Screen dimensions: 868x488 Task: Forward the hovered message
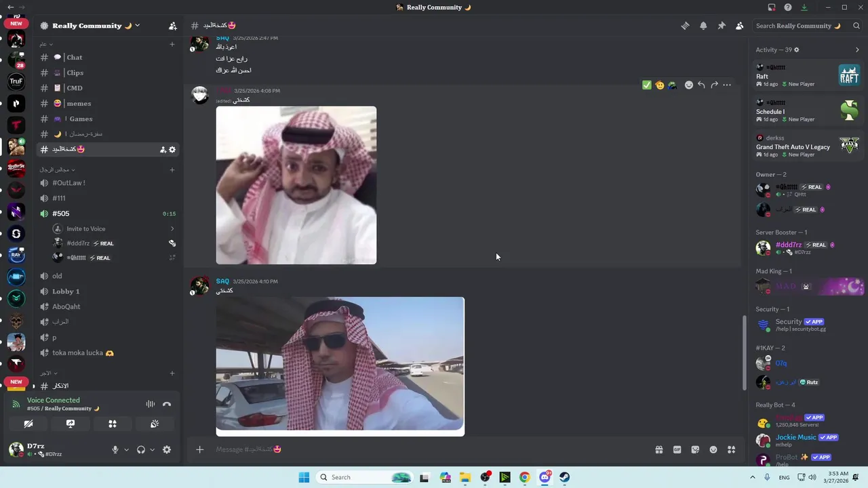[x=714, y=85]
